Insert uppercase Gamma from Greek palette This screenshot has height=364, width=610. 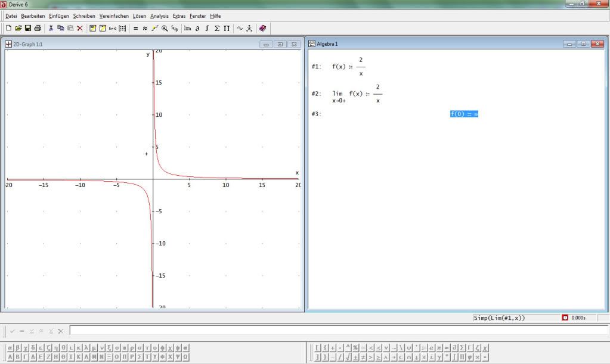coord(26,357)
